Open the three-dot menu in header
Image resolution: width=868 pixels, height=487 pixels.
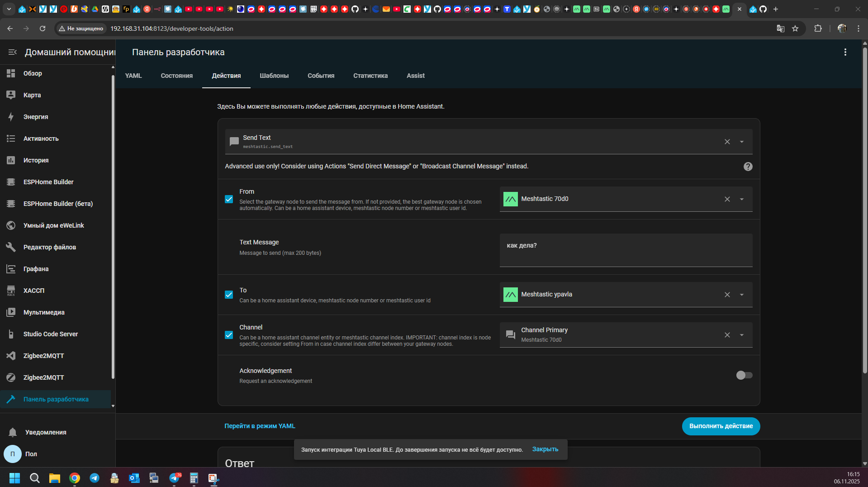(x=845, y=52)
